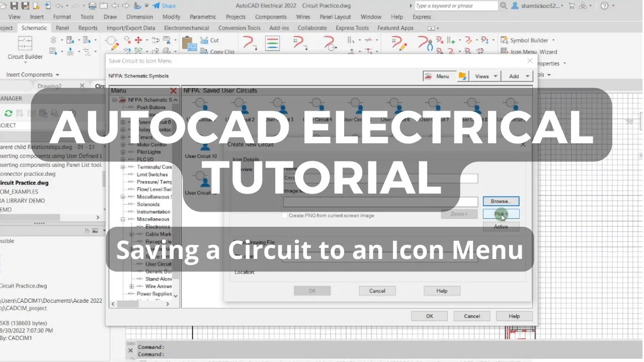Viewport: 644px width, 362px height.
Task: Select Power Supplies in Menu tree
Action: (154, 294)
